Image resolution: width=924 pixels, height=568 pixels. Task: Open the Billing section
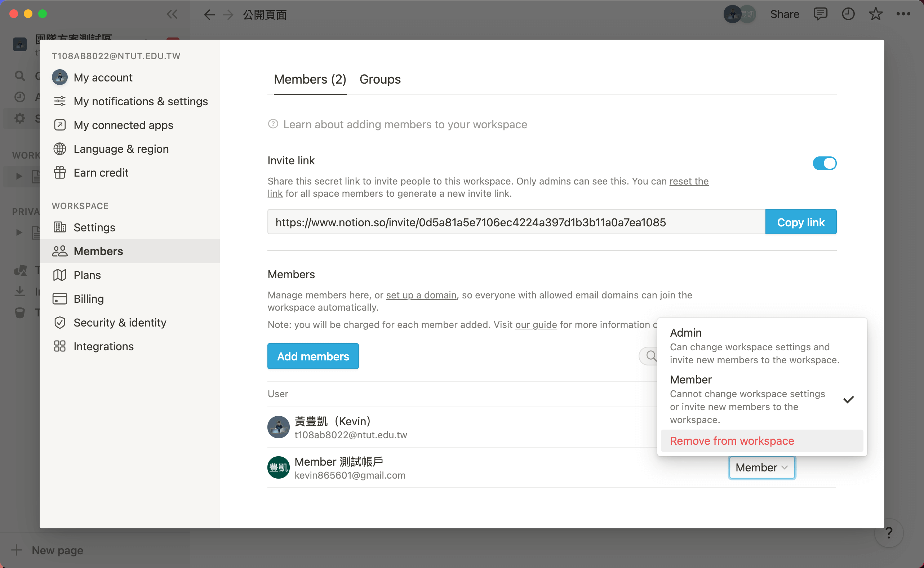(130, 299)
